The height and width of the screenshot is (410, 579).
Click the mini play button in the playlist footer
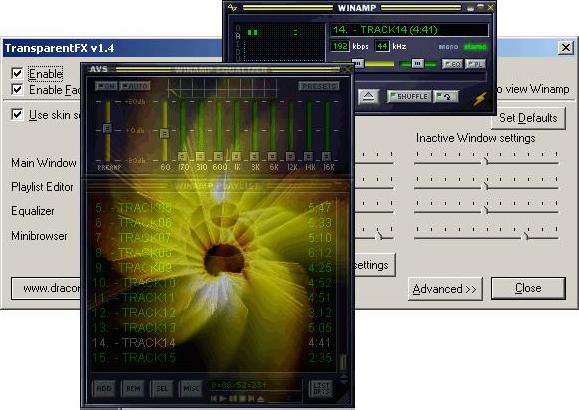click(x=223, y=399)
